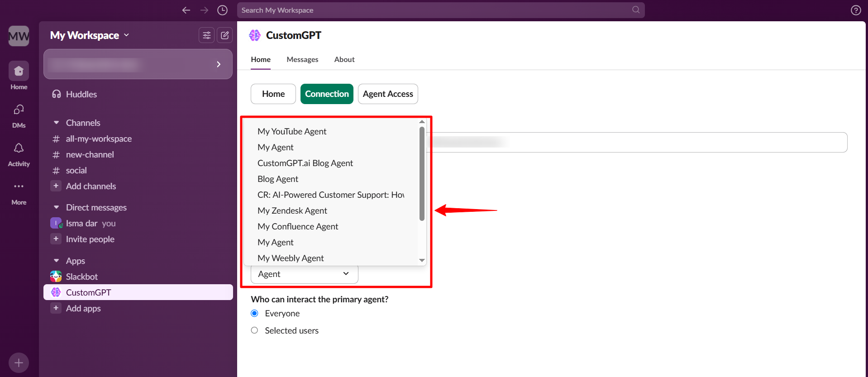The image size is (868, 377).
Task: Open the My Workspace dropdown menu
Action: click(x=90, y=35)
